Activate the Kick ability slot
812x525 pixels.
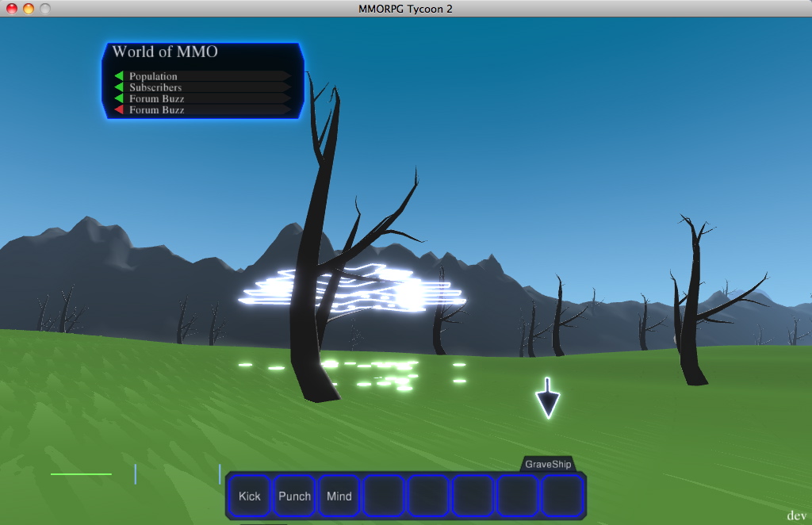tap(250, 496)
